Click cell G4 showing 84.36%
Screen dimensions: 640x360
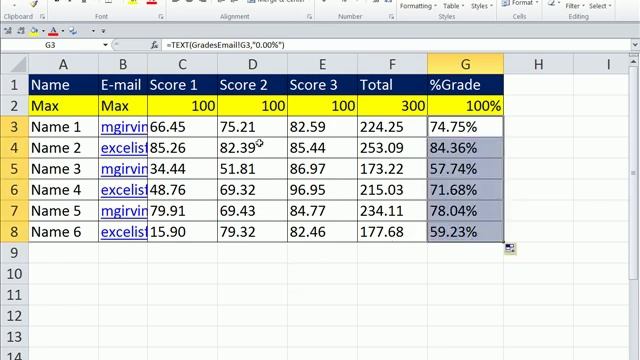point(466,148)
